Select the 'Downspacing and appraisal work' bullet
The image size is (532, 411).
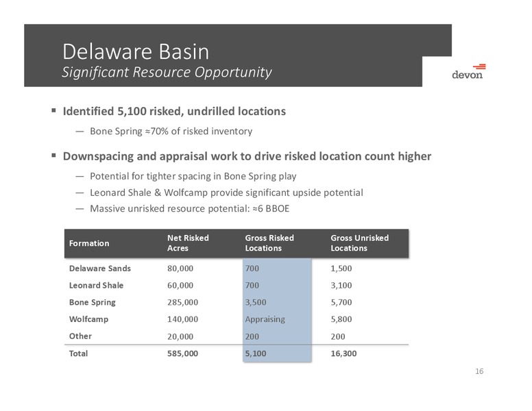point(247,156)
